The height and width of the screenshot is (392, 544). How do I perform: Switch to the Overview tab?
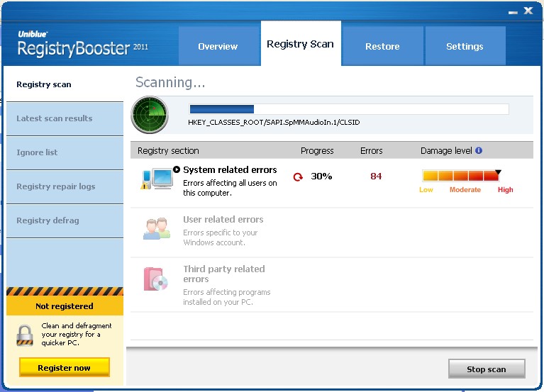[x=219, y=46]
